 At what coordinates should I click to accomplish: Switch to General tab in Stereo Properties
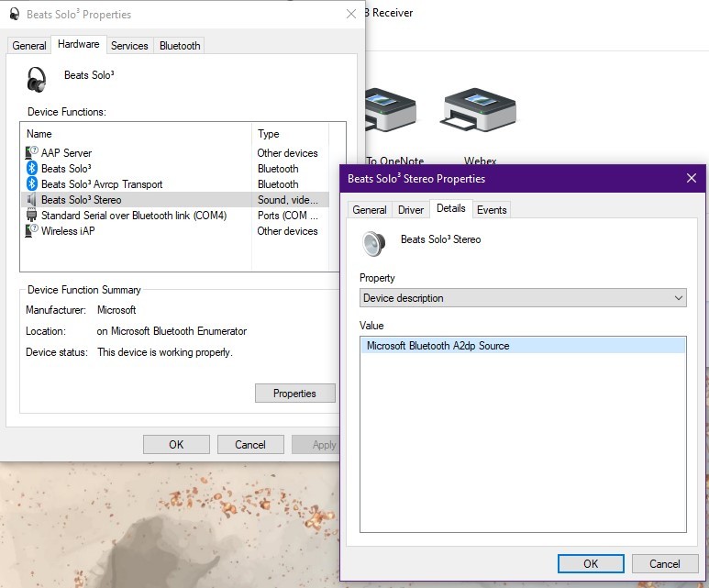[x=370, y=210]
